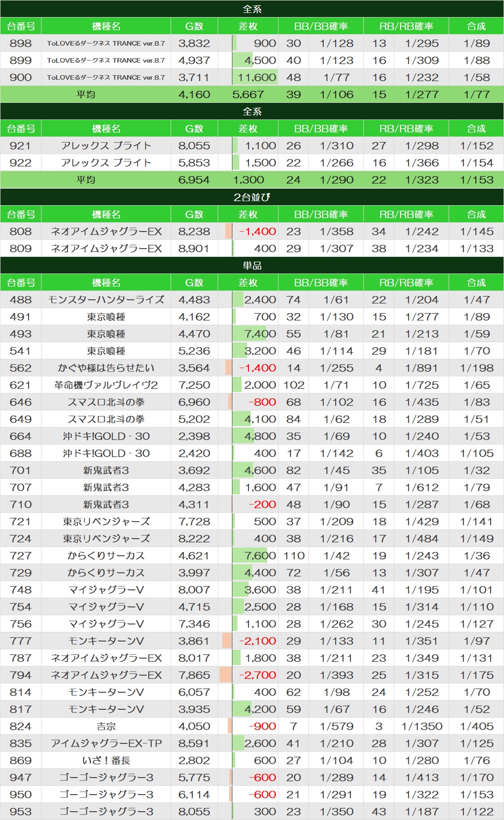504x820 pixels.
Task: Click machine number 541 cell
Action: 21,351
